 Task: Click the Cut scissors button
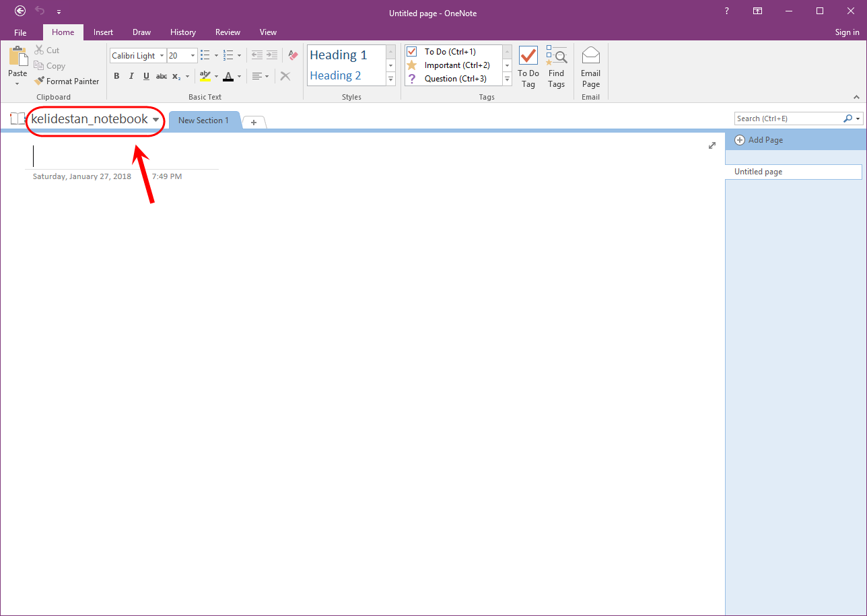47,50
